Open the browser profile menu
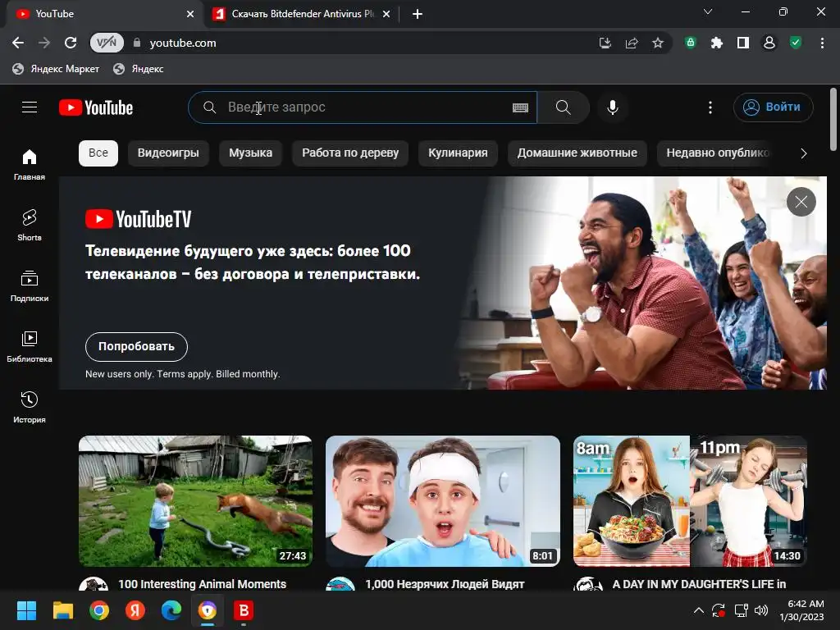The width and height of the screenshot is (840, 630). 769,43
